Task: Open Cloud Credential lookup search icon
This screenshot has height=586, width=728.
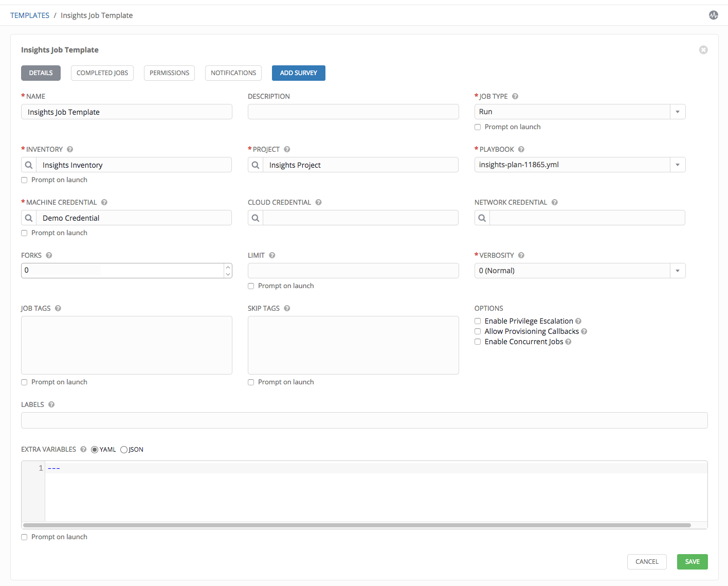Action: (256, 218)
